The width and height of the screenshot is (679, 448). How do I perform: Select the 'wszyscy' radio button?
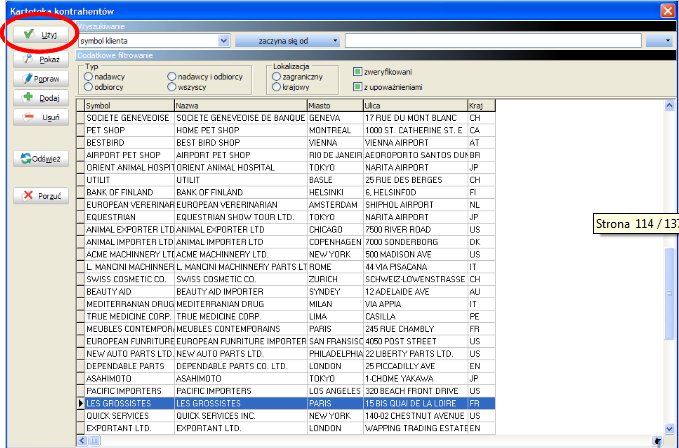coord(171,87)
